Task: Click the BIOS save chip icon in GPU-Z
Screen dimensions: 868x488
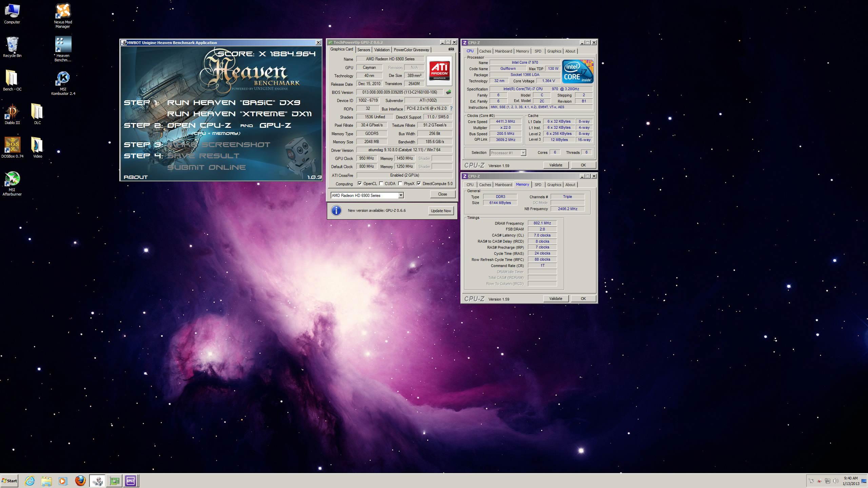Action: coord(449,92)
